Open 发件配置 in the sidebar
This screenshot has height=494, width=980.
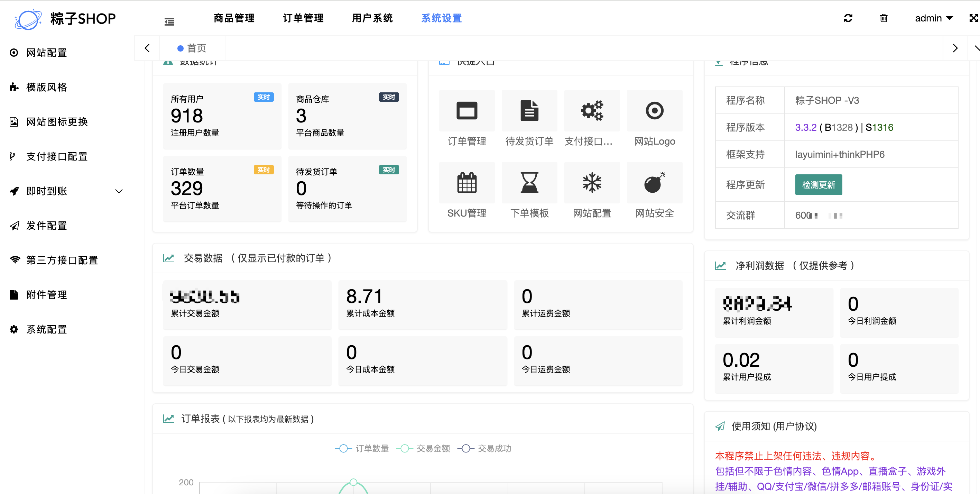point(46,226)
